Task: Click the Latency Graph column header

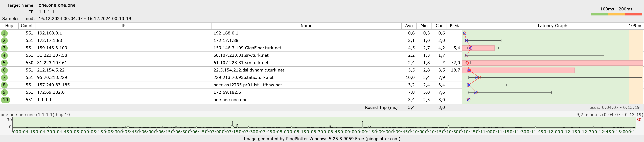Action: (x=552, y=26)
